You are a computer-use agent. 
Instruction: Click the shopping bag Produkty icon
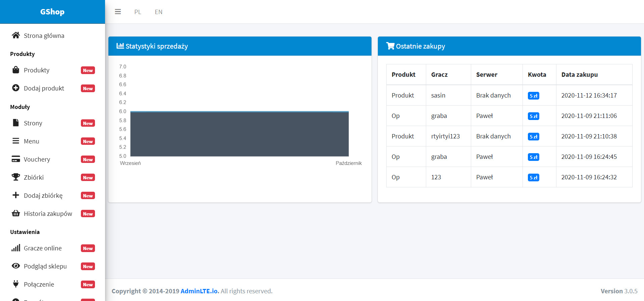16,70
